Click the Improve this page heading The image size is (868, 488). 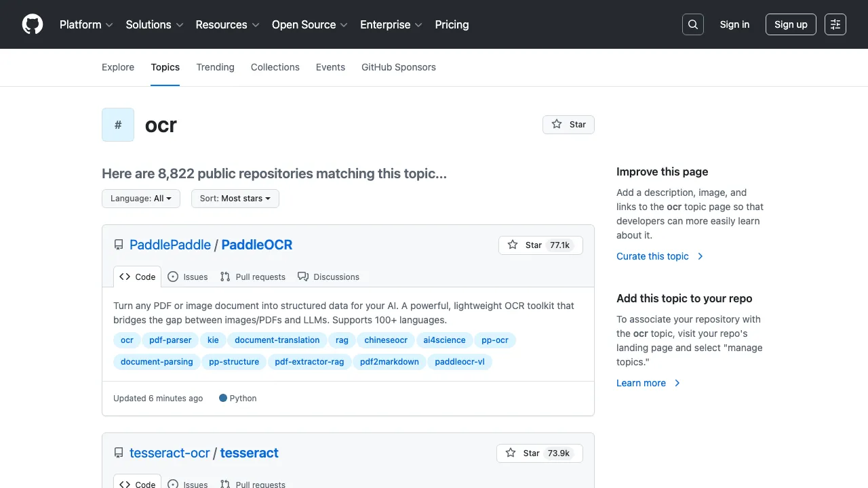coord(662,172)
